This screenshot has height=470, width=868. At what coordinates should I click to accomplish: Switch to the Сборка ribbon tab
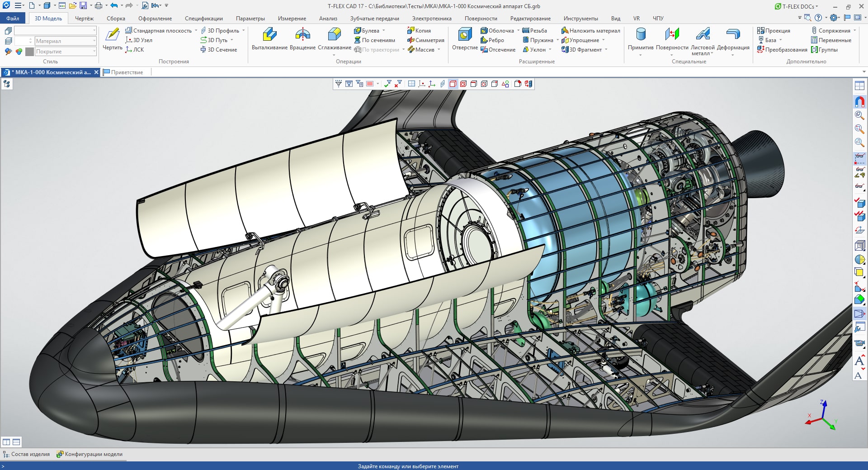(116, 19)
